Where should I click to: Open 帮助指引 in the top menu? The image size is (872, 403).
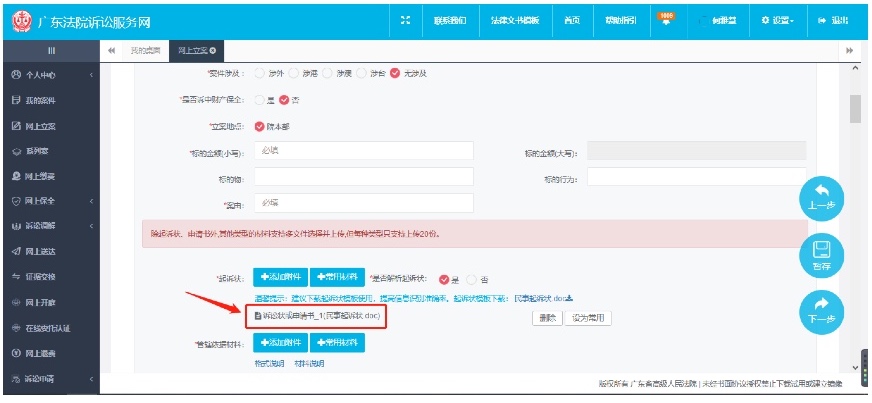point(621,21)
